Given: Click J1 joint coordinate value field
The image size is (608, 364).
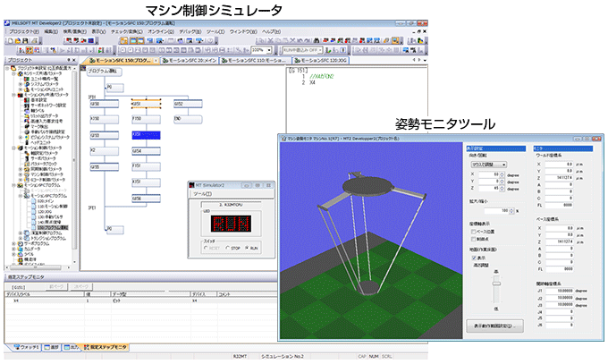Looking at the screenshot, I should click(x=559, y=291).
